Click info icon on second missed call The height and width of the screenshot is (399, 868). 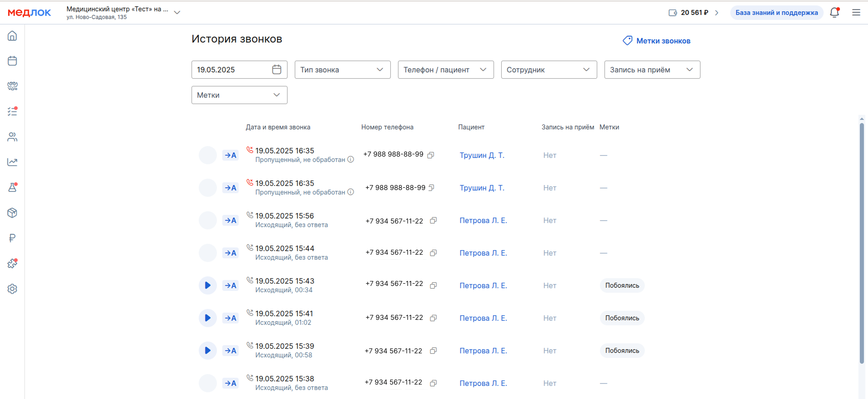pos(350,192)
